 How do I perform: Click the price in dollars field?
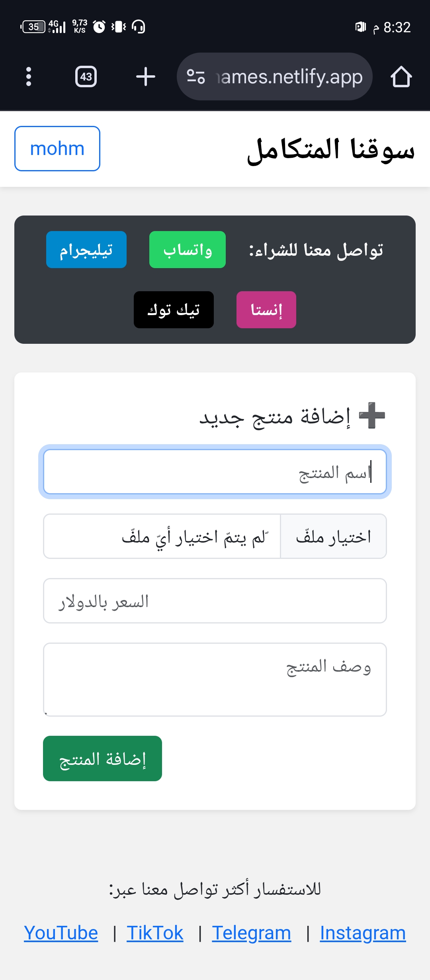tap(215, 601)
